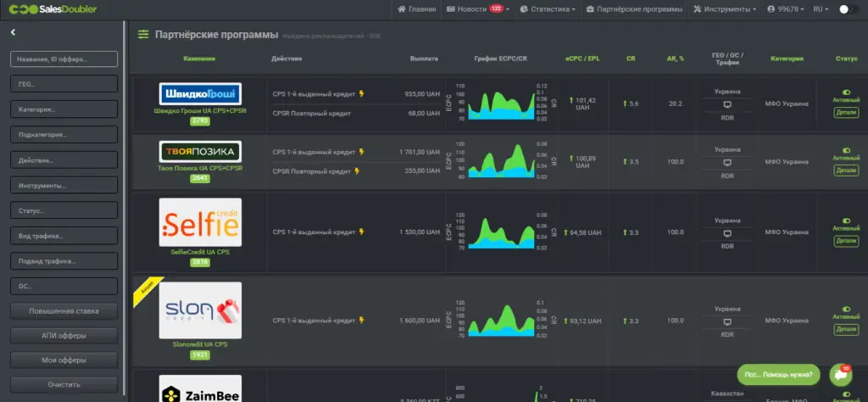This screenshot has height=402, width=868.
Task: Click the sidebar vertical scrollbar
Action: (x=125, y=210)
